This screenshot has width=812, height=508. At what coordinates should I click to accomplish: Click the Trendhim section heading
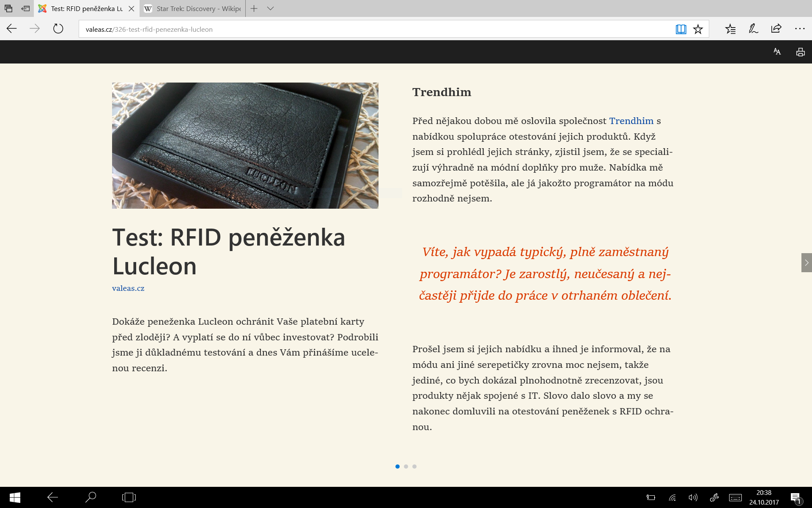coord(442,92)
